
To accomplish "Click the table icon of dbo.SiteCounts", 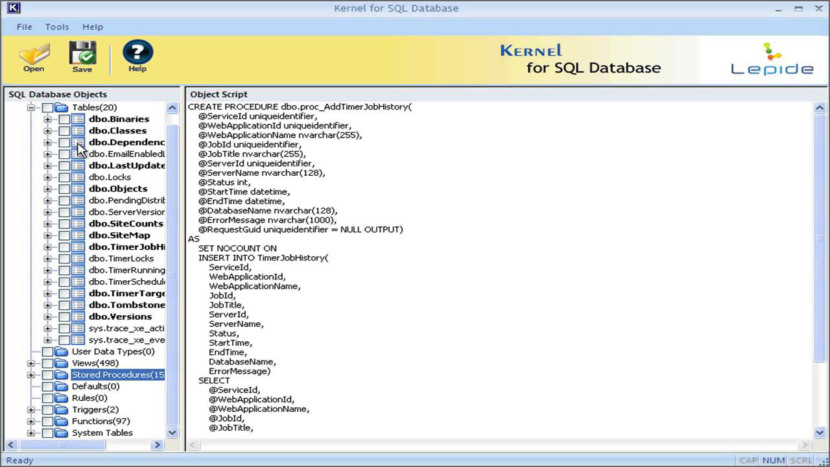I will coord(78,224).
